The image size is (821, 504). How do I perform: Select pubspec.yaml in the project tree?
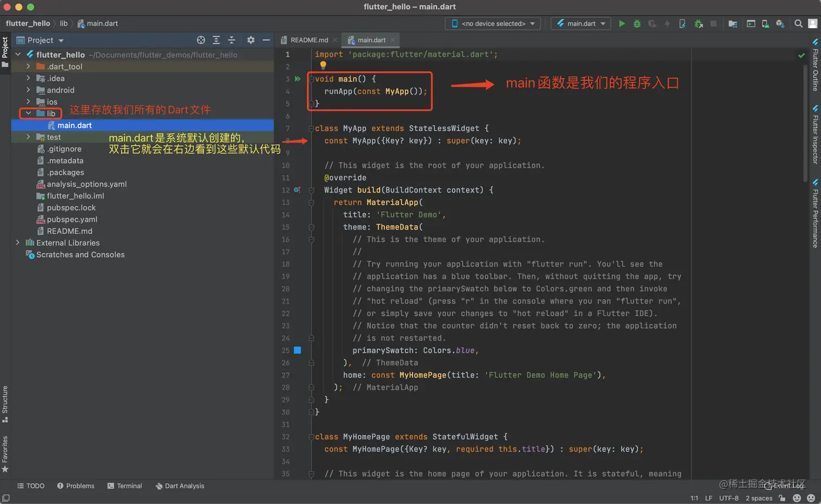72,219
